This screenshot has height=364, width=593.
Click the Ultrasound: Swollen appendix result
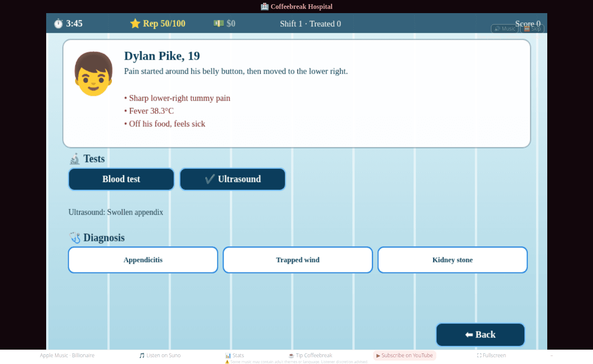[116, 212]
